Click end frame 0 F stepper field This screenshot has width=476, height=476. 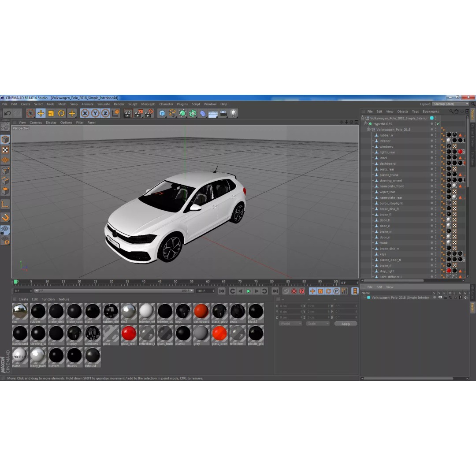click(349, 283)
